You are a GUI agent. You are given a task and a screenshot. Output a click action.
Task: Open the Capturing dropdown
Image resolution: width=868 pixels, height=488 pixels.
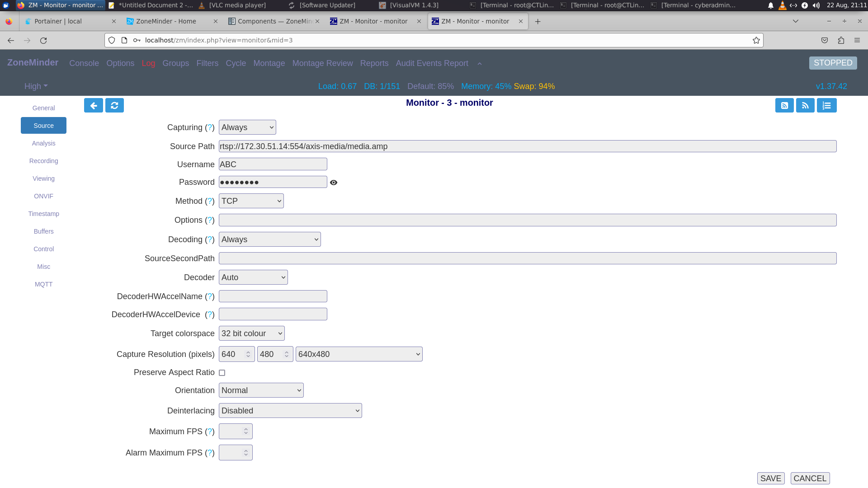tap(247, 127)
